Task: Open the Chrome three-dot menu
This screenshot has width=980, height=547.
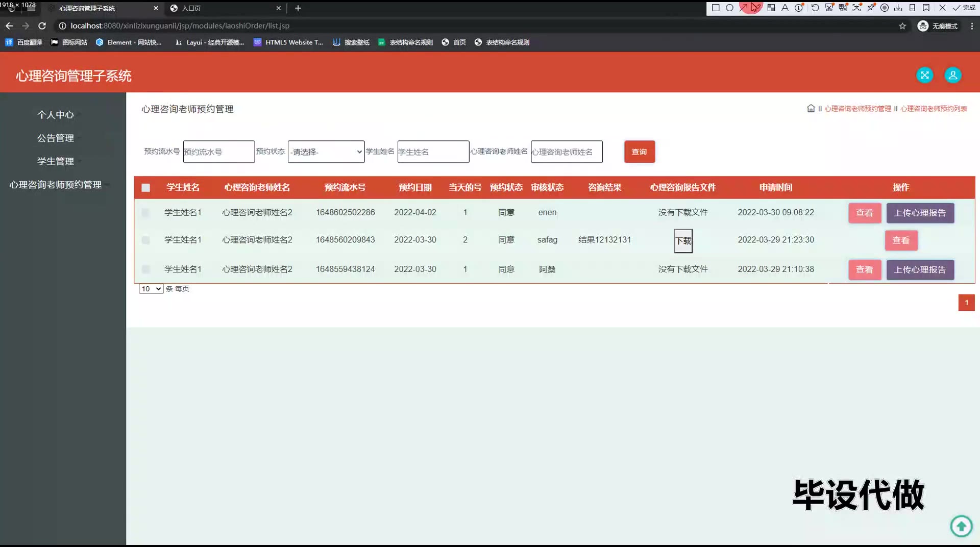Action: click(x=972, y=26)
